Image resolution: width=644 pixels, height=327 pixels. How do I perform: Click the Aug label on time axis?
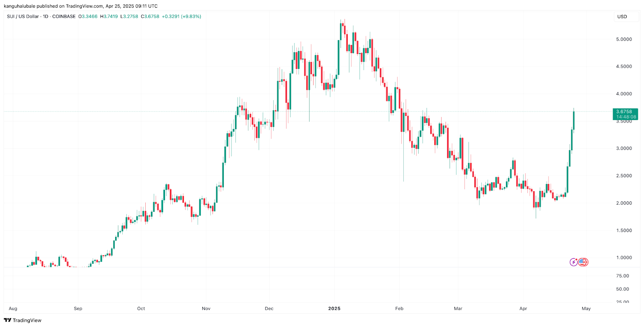pyautogui.click(x=13, y=308)
